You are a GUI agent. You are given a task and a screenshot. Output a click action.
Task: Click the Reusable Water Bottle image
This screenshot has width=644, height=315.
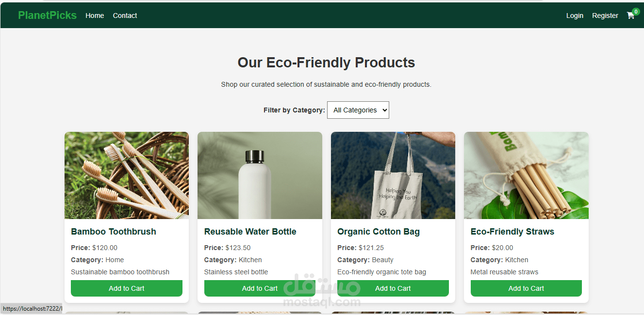pyautogui.click(x=260, y=175)
